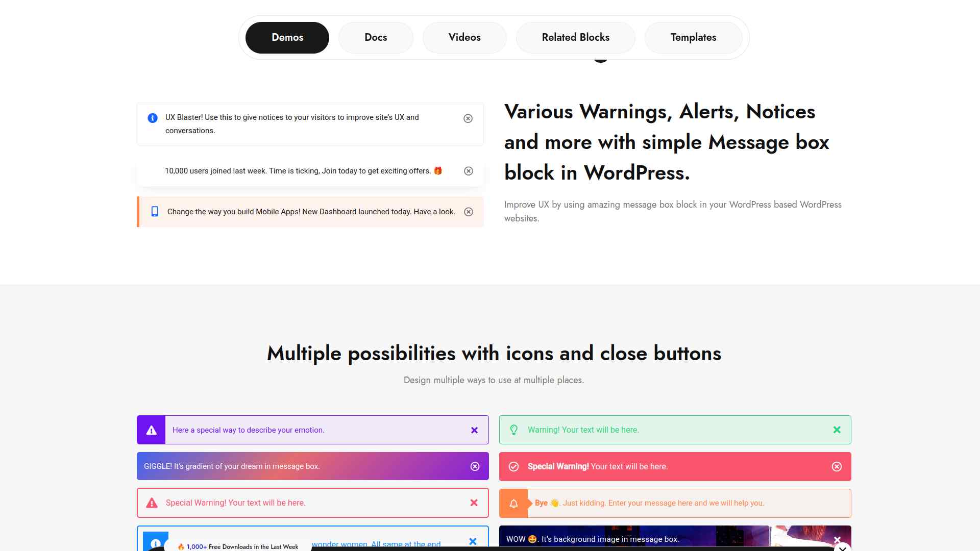Close the Mobile Apps dashboard notice

[468, 212]
